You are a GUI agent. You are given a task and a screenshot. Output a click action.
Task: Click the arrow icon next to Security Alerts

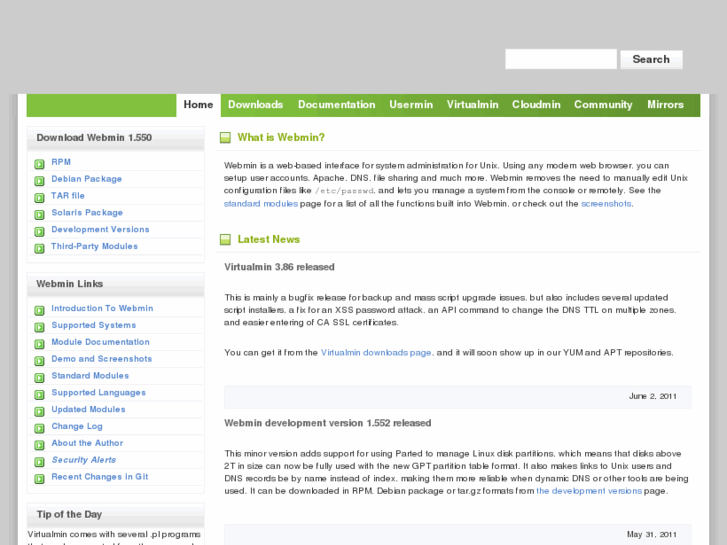coord(39,462)
